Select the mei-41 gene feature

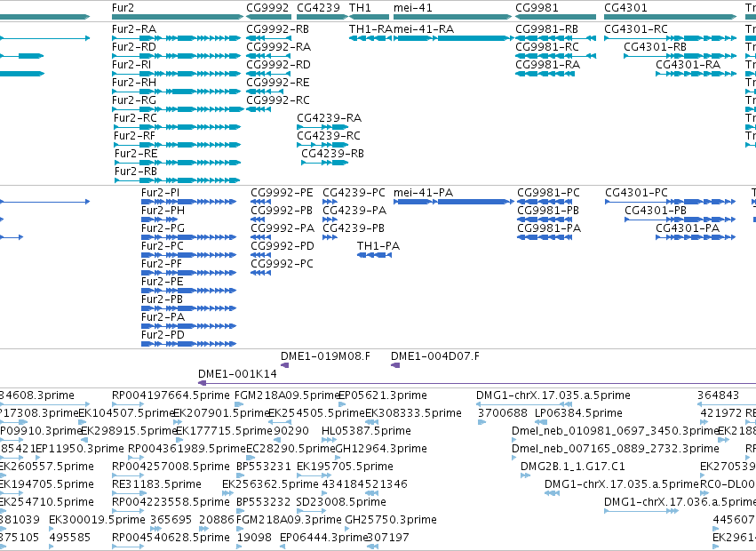click(452, 17)
